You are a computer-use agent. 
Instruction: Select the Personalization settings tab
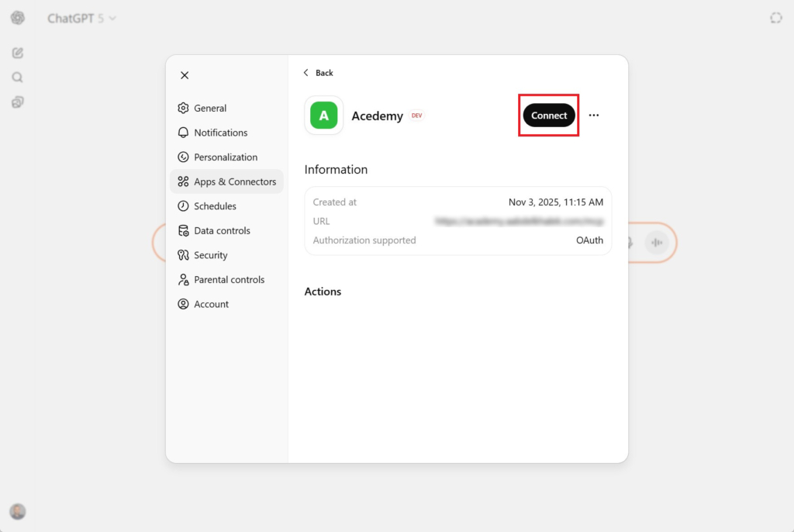click(x=225, y=157)
